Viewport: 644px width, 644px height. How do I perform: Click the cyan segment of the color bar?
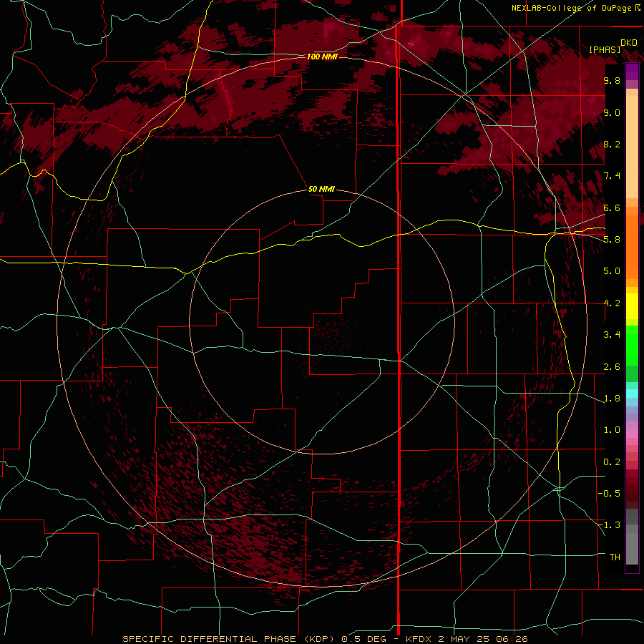[x=632, y=394]
